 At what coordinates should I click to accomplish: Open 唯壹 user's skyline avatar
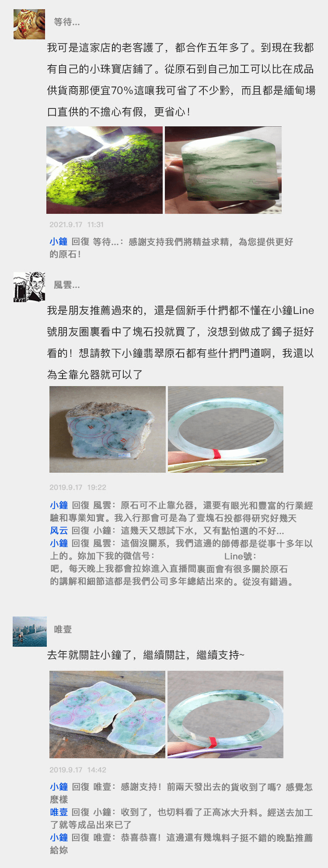click(30, 631)
